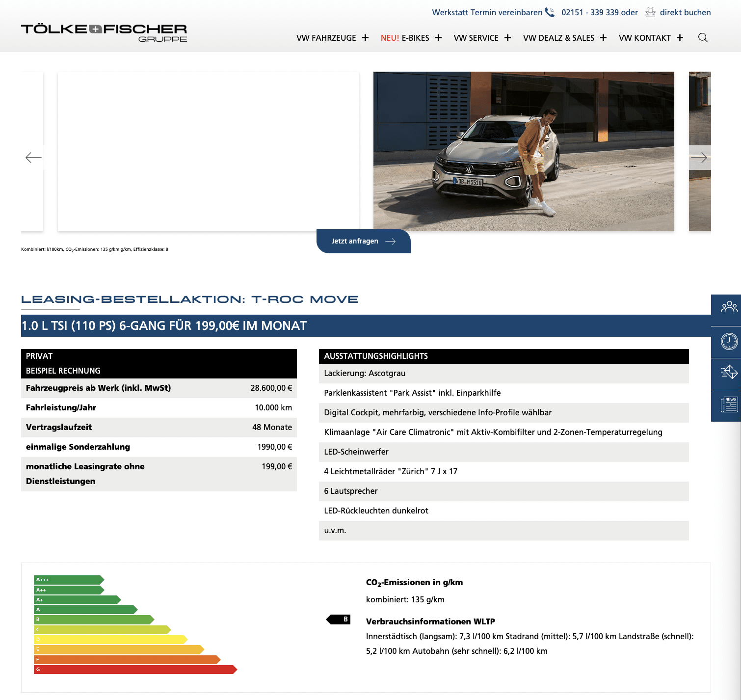Select the yellow D efficiency bar
This screenshot has height=700, width=741.
[x=110, y=640]
